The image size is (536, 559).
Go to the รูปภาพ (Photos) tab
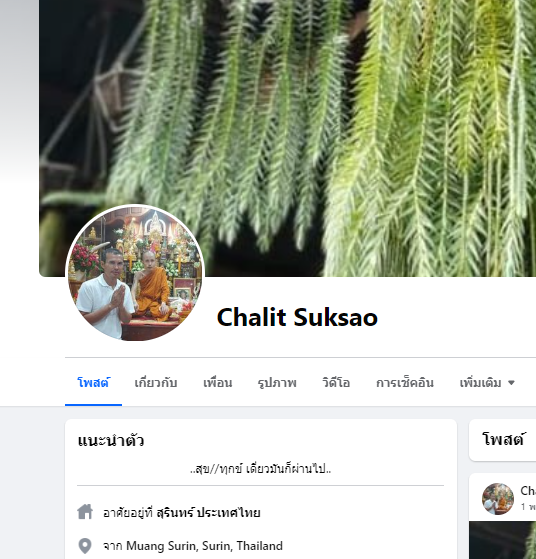coord(277,383)
